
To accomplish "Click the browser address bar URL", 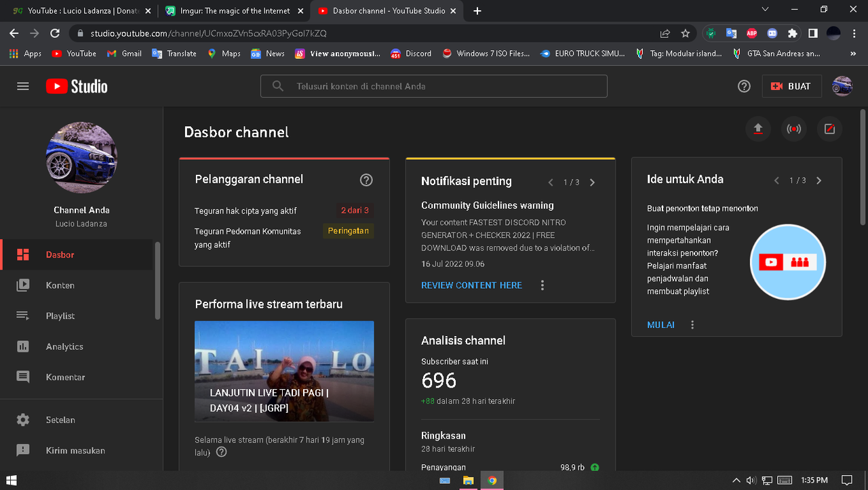I will coord(208,33).
